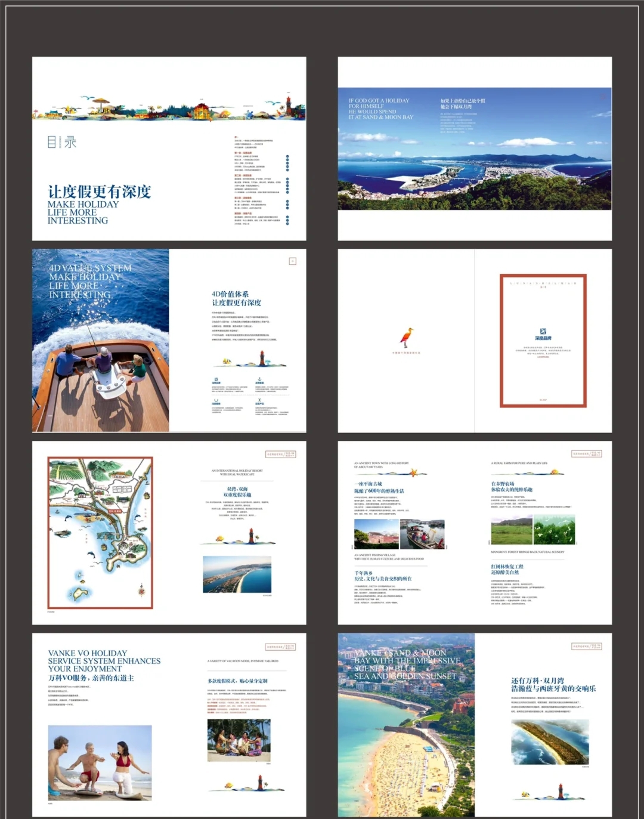This screenshot has width=644, height=819.
Task: Click the 双湾,双海 双重度假乐趣 heading
Action: 237,492
